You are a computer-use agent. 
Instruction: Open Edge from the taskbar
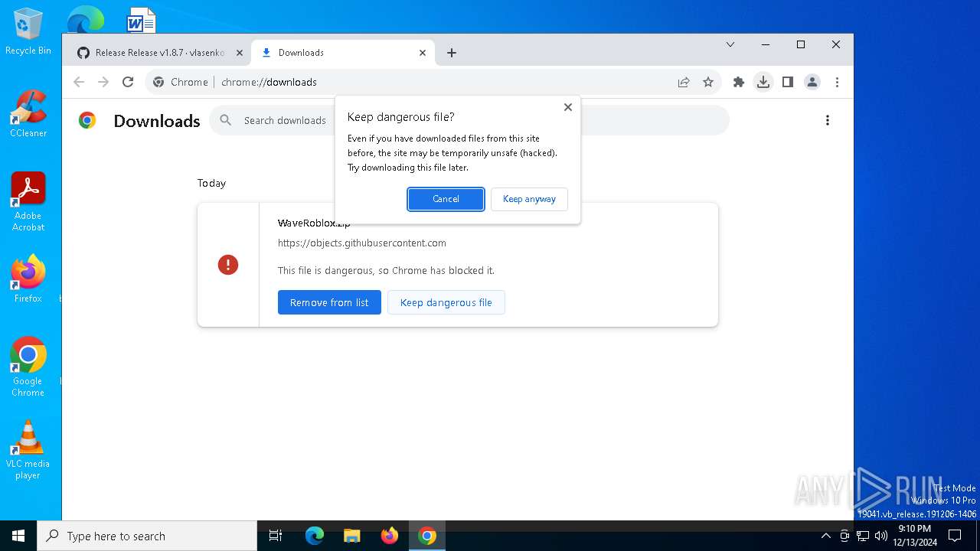pos(315,536)
